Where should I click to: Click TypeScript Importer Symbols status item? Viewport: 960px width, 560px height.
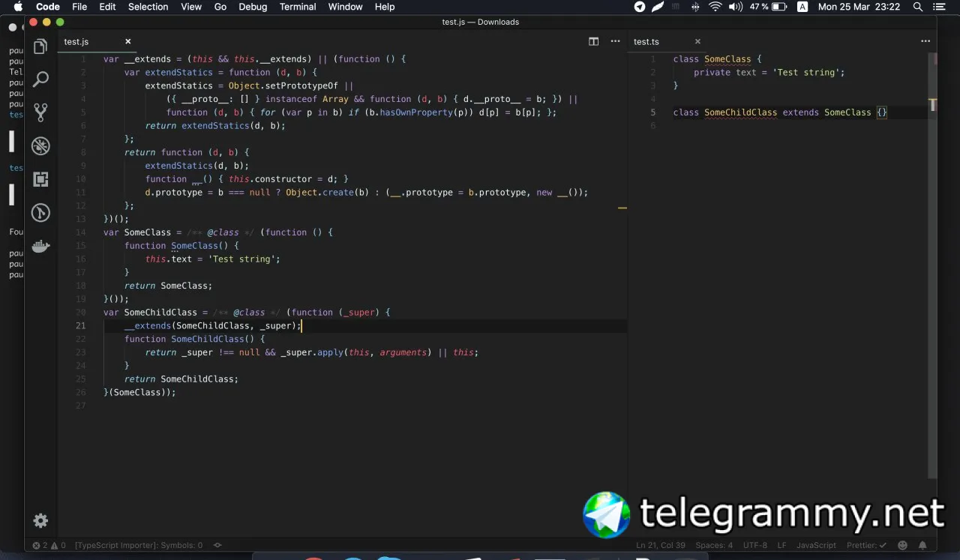coord(139,546)
